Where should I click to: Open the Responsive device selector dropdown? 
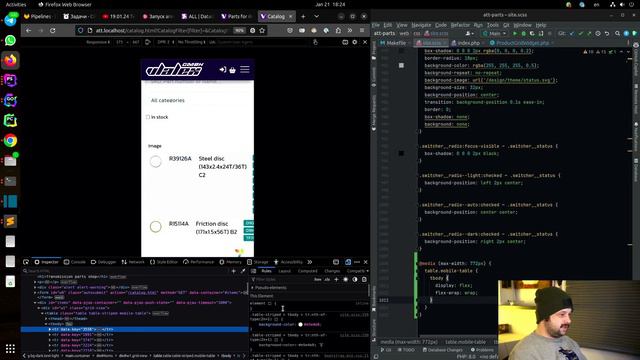click(x=97, y=42)
